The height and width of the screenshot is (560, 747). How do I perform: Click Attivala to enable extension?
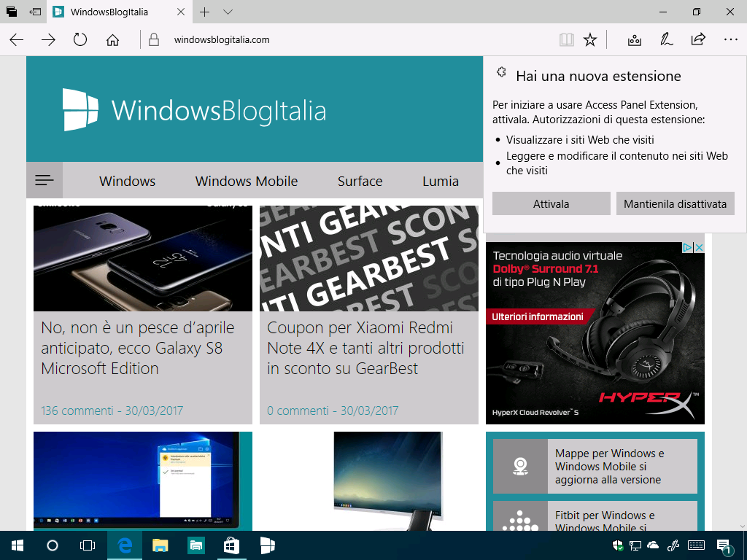pos(551,204)
